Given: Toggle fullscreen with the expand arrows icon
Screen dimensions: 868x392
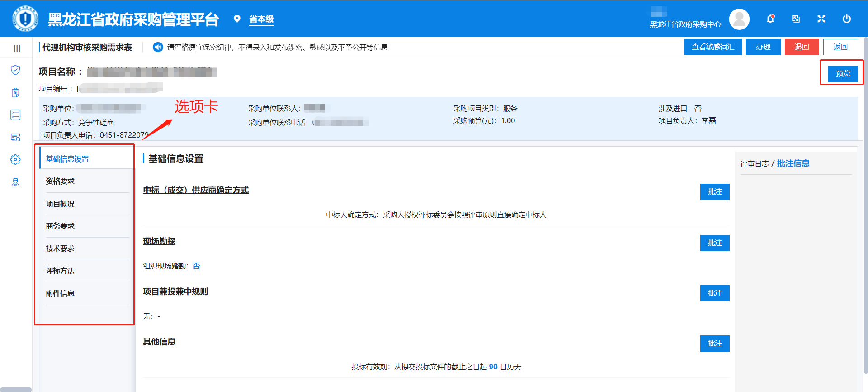Looking at the screenshot, I should 821,19.
